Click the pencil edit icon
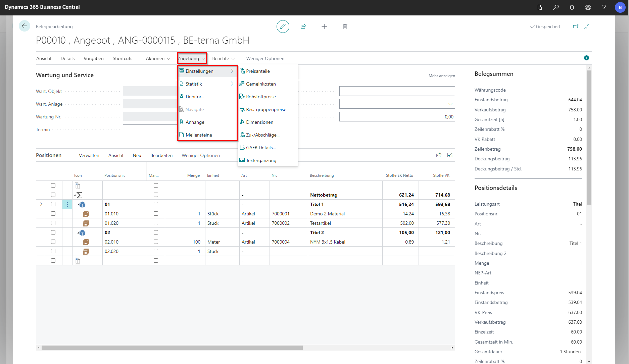Screen dimensions: 629x364 (283, 27)
